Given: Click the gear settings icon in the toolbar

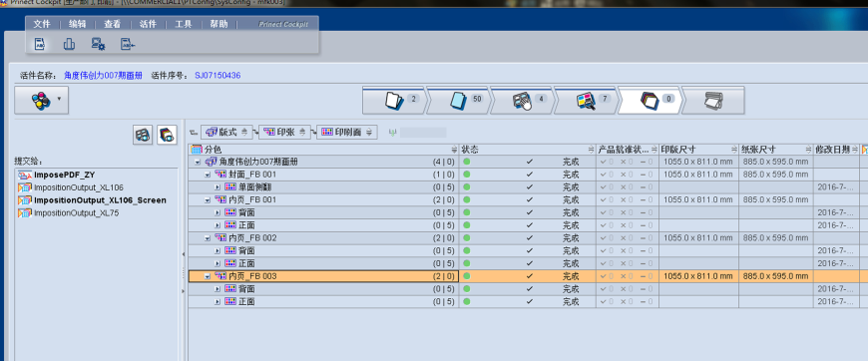Looking at the screenshot, I should click(x=98, y=44).
